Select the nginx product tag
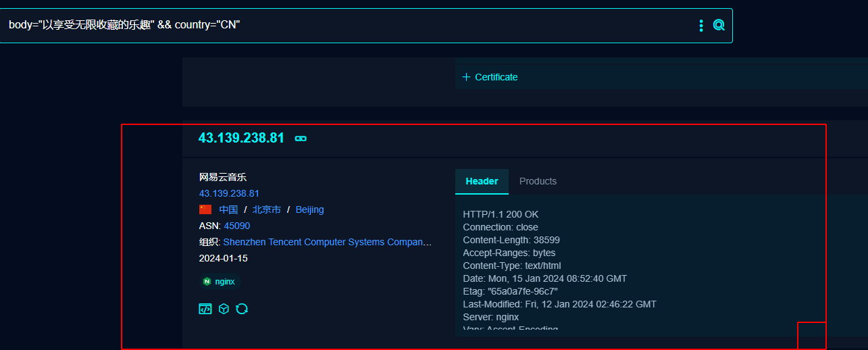 [220, 281]
